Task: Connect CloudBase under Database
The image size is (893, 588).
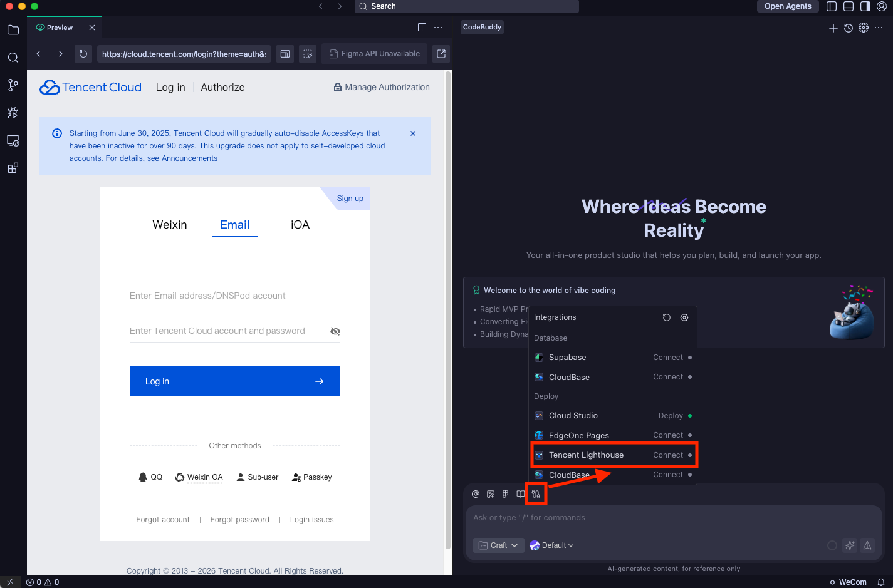Action: 668,377
